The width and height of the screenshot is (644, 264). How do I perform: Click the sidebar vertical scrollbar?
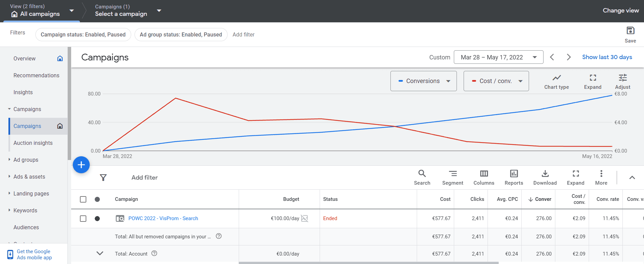[x=69, y=103]
